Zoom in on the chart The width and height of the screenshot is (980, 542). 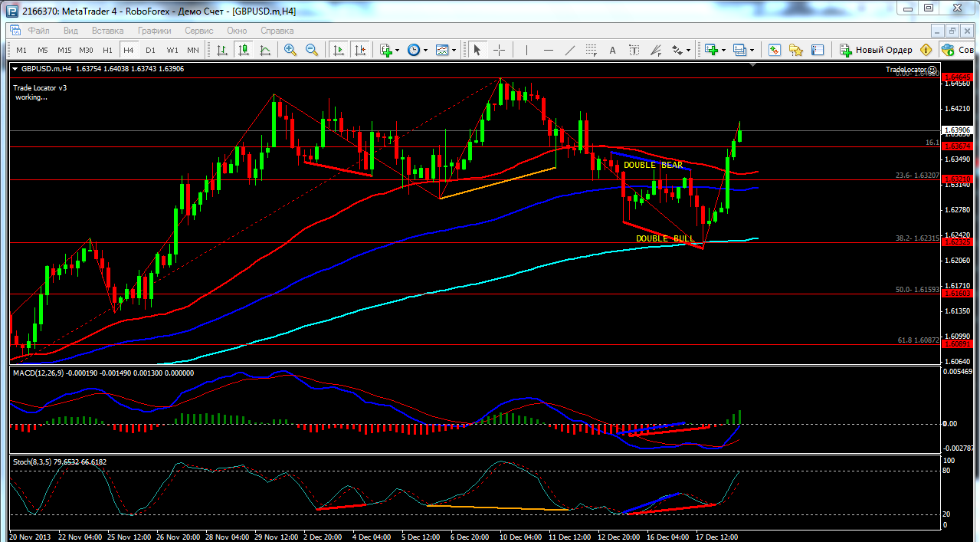point(290,50)
